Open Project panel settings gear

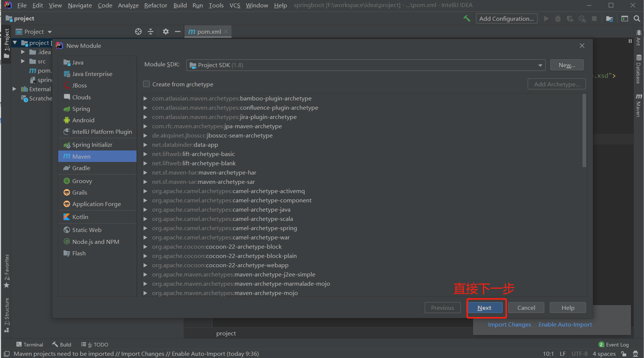pyautogui.click(x=166, y=32)
